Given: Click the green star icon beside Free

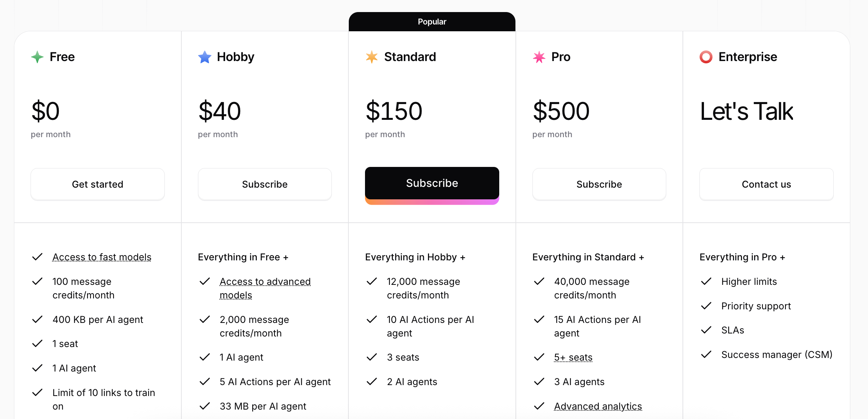Looking at the screenshot, I should tap(37, 57).
